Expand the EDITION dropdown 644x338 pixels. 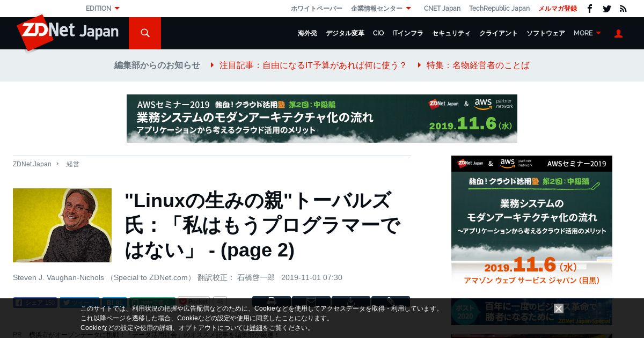(103, 9)
